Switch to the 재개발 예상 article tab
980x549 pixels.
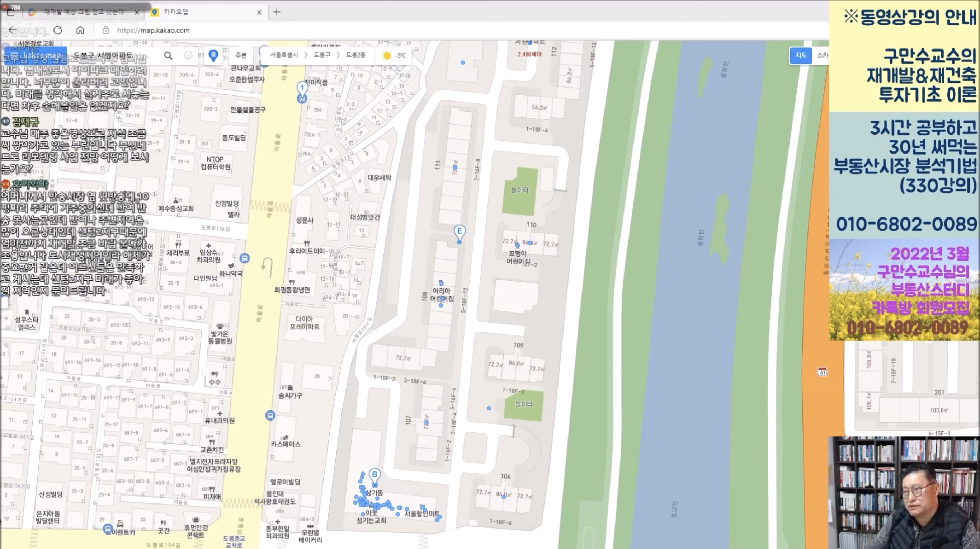click(84, 12)
